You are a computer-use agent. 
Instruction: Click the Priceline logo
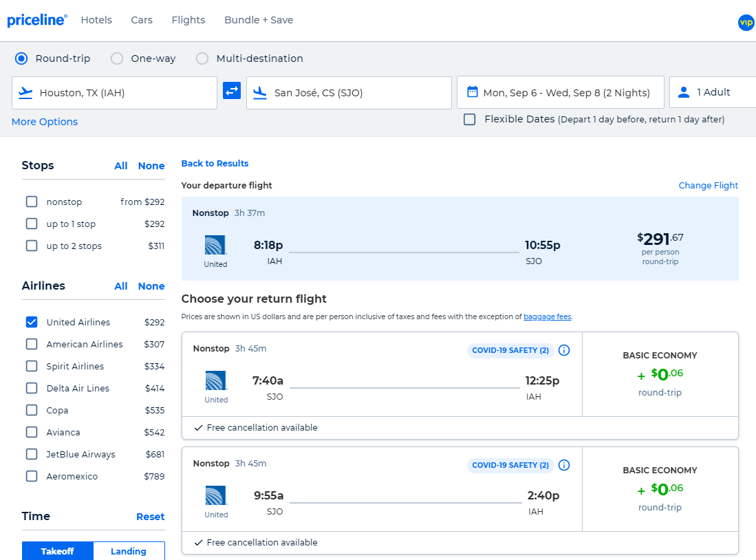(x=37, y=20)
